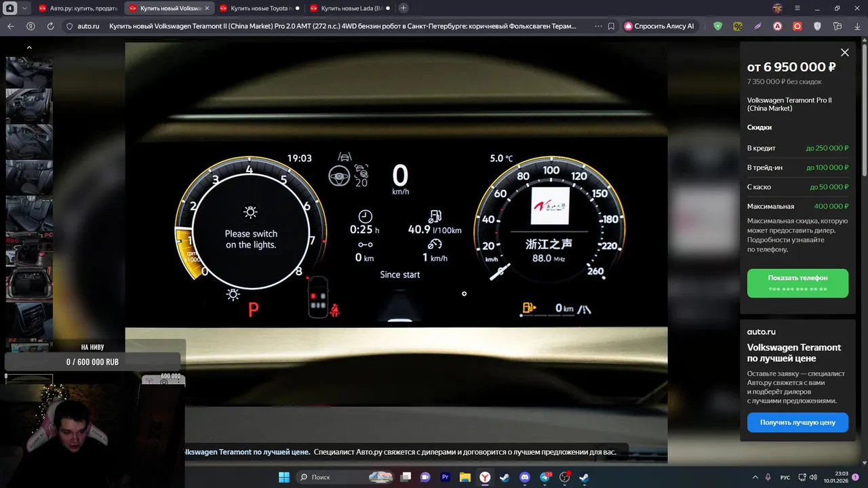Select the first seat interior thumbnail

[29, 71]
